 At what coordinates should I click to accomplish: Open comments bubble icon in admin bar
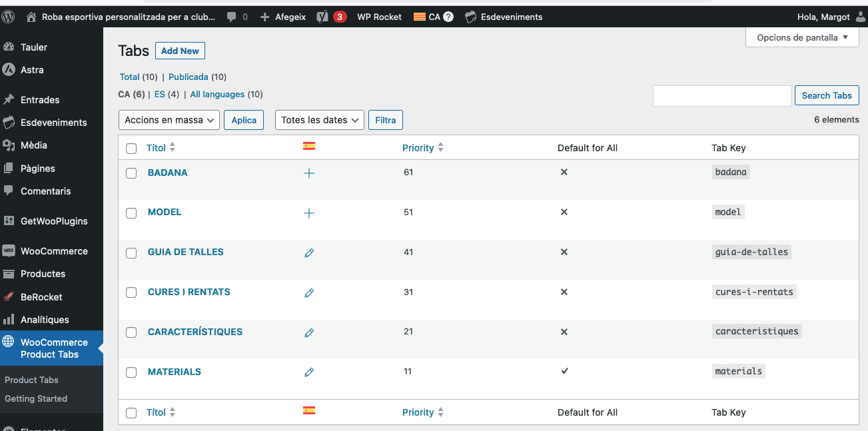tap(232, 17)
